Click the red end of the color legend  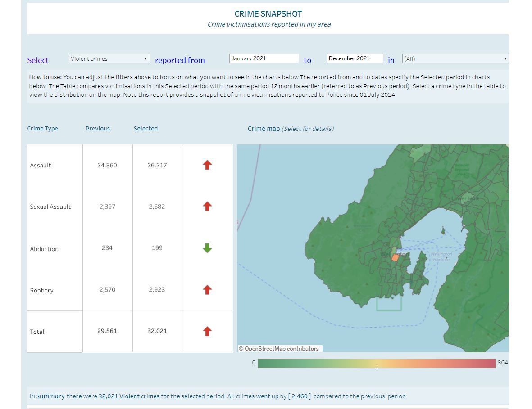[490, 363]
